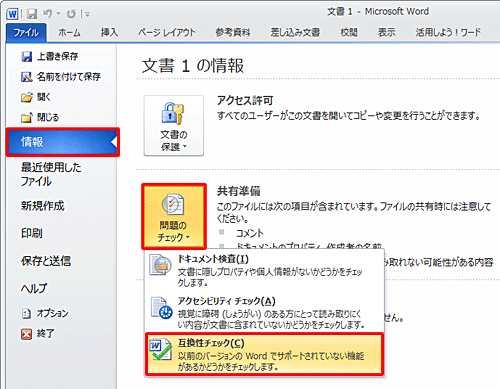The image size is (500, 389).
Task: Choose アクセシビリティ チェック(A) from the dropdown
Action: [x=264, y=312]
